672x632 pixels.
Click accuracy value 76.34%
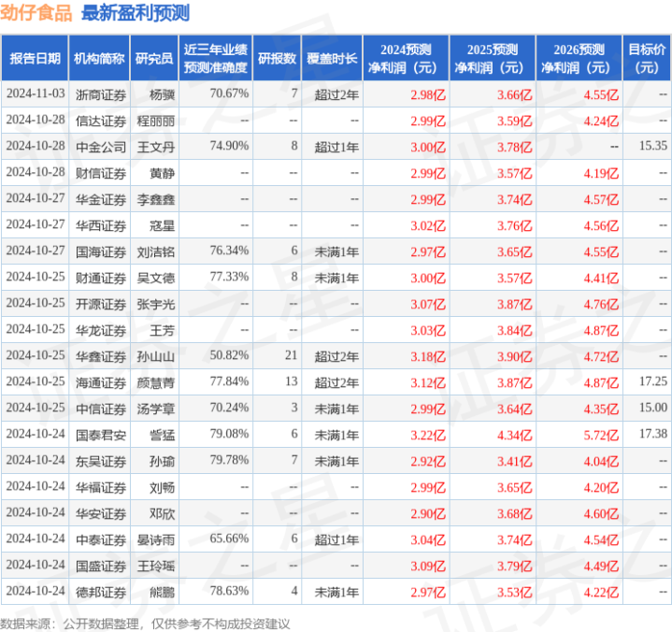[229, 251]
